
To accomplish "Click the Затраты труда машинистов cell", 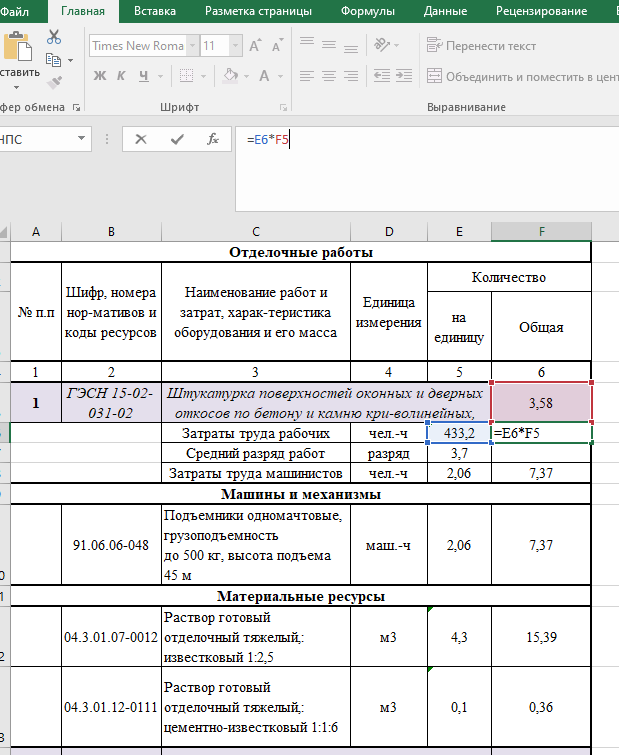I will [x=256, y=473].
